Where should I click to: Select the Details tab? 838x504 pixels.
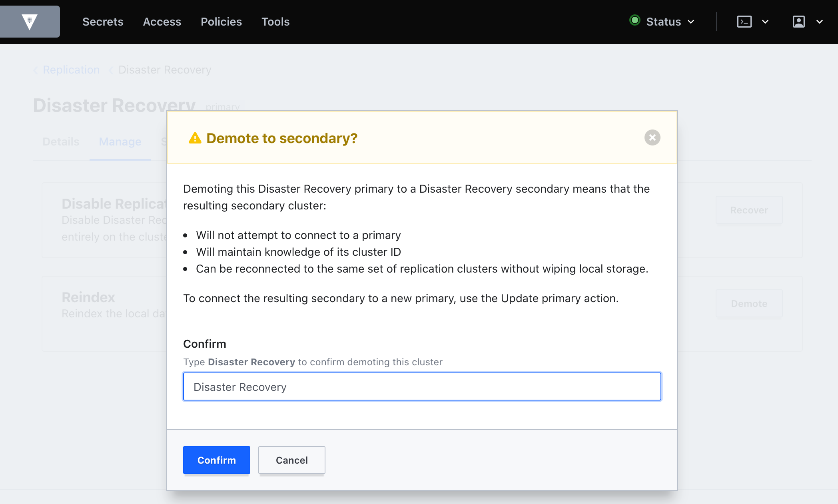click(60, 142)
